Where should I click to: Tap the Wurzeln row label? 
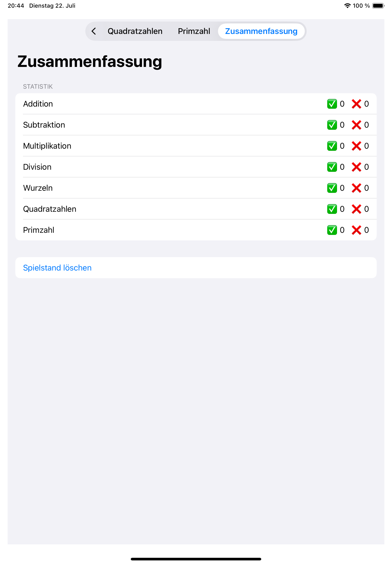point(38,188)
